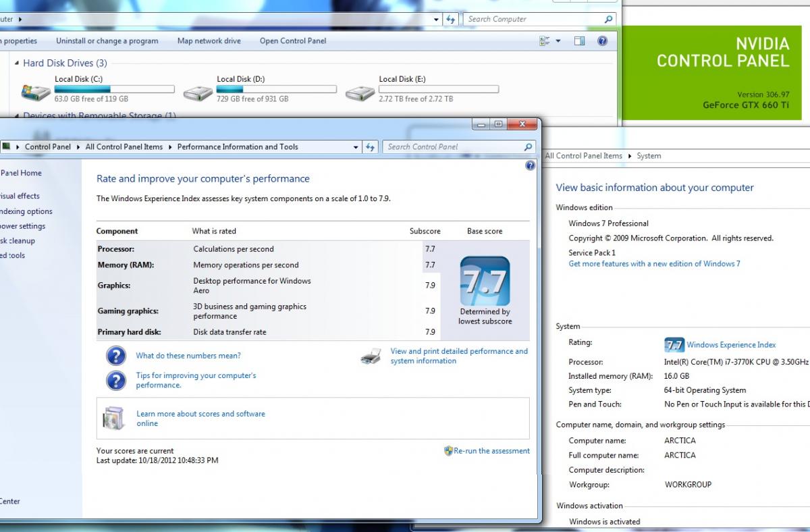Click Control Panel breadcrumb in address bar
This screenshot has width=810, height=532.
coord(47,147)
